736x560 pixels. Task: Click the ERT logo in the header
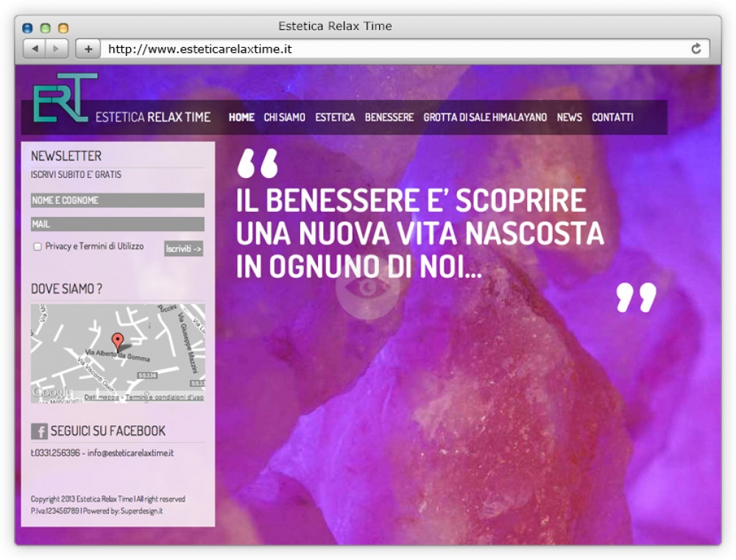(64, 98)
